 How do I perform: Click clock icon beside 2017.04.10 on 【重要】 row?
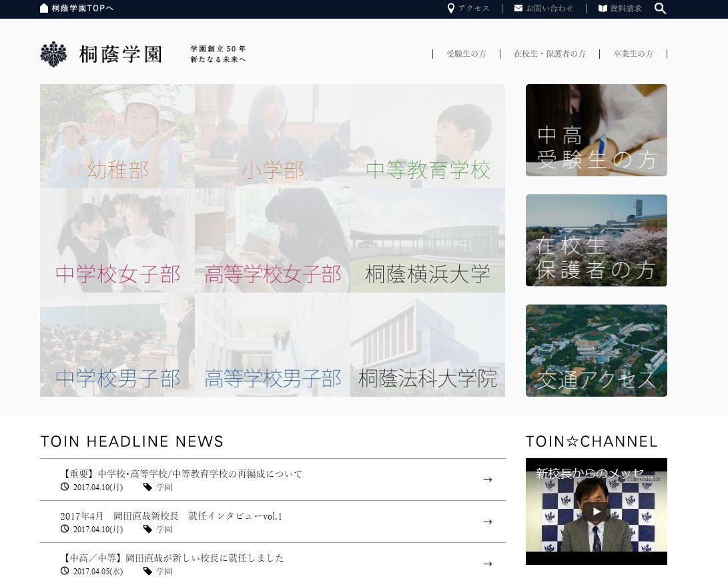65,487
